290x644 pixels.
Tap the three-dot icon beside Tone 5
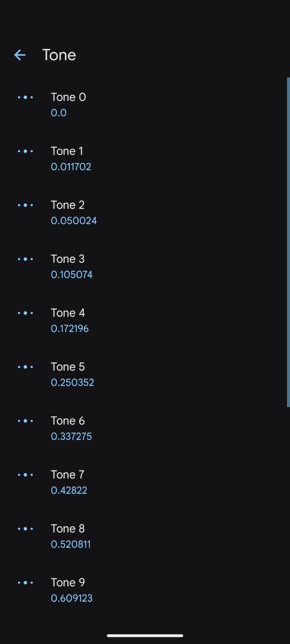pyautogui.click(x=25, y=367)
